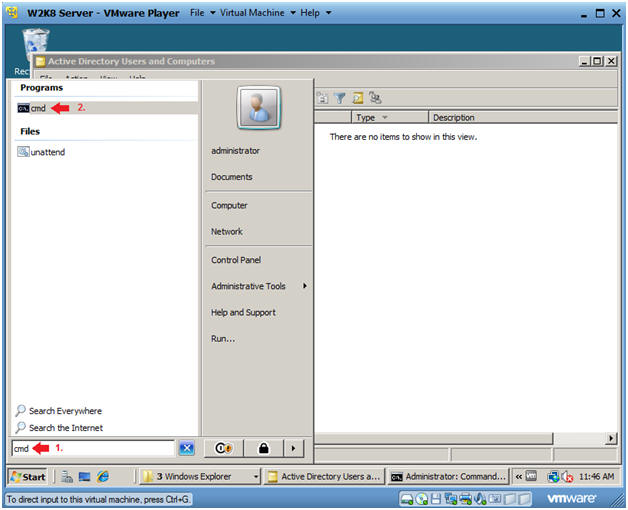Click the administrator user picture
628x510 pixels.
click(x=259, y=107)
